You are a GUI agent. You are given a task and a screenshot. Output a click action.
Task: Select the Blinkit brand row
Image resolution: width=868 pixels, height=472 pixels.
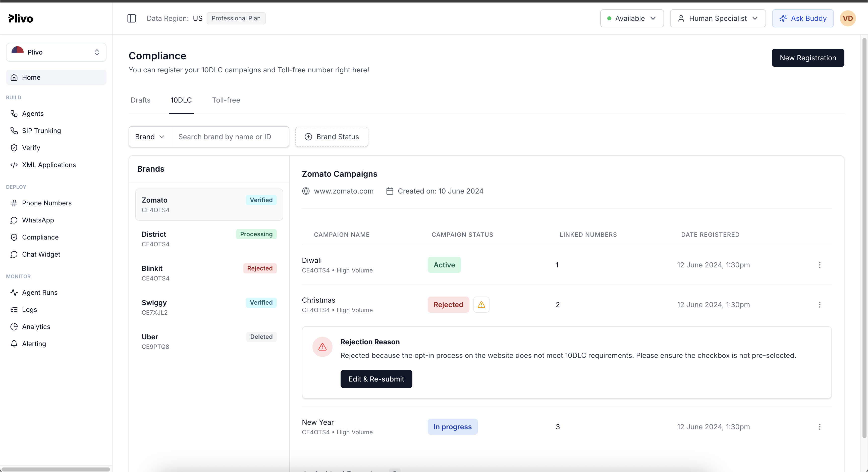click(x=209, y=273)
